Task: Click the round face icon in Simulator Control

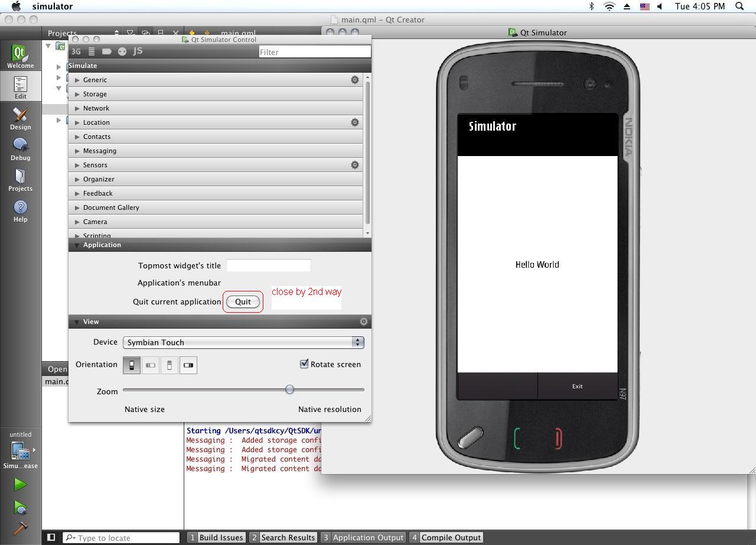Action: [x=122, y=51]
